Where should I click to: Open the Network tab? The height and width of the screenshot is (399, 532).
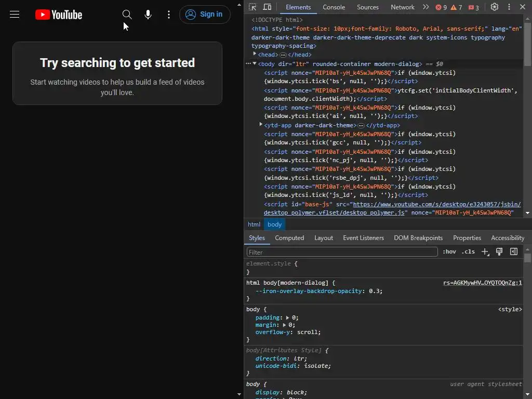(x=403, y=7)
